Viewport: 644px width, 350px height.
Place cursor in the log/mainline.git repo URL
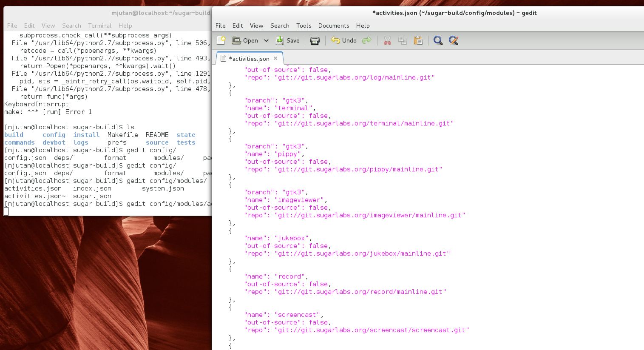click(355, 77)
